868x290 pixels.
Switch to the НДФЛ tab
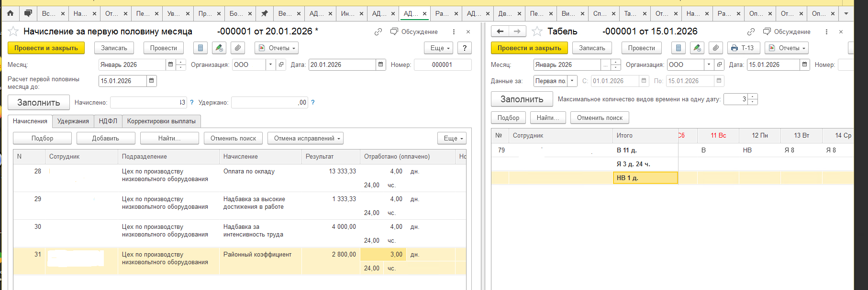108,121
